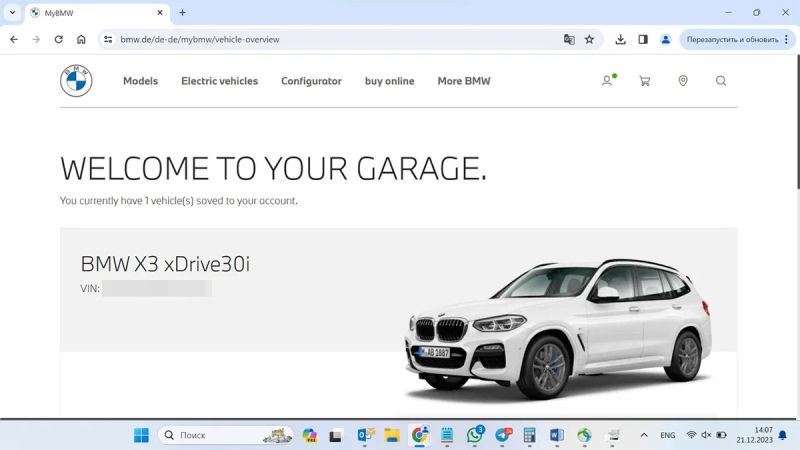Open WhatsApp from the taskbar
This screenshot has width=800, height=450.
click(474, 435)
